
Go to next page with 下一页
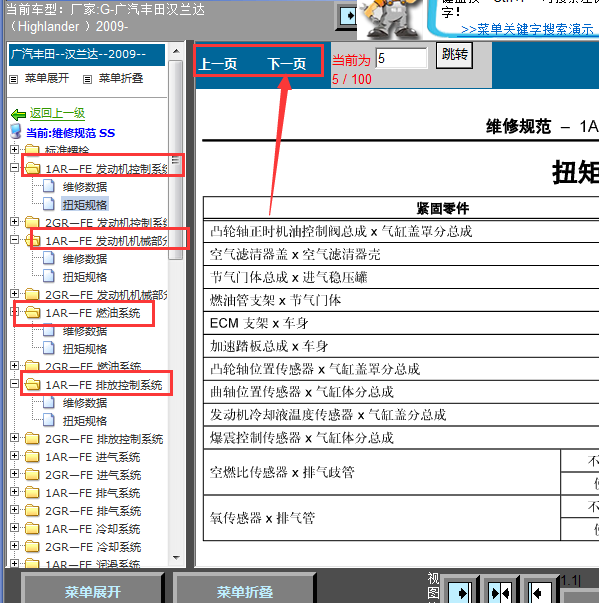[x=287, y=64]
